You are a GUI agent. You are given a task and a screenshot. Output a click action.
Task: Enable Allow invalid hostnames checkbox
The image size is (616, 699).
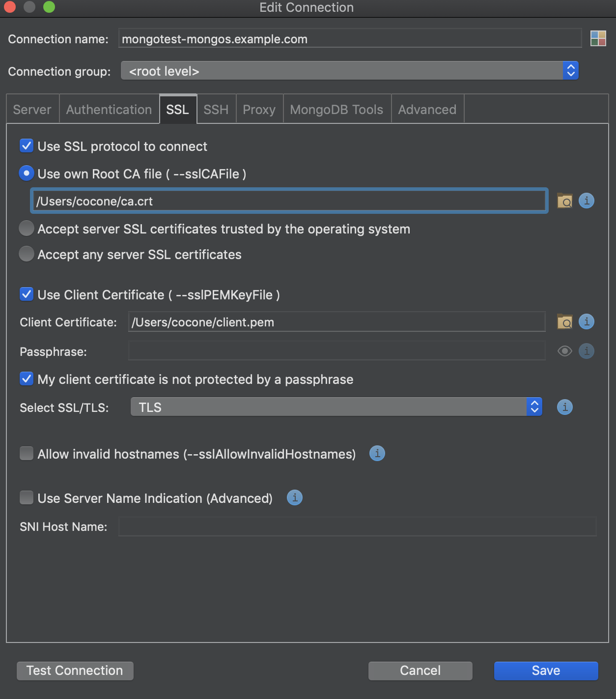27,453
